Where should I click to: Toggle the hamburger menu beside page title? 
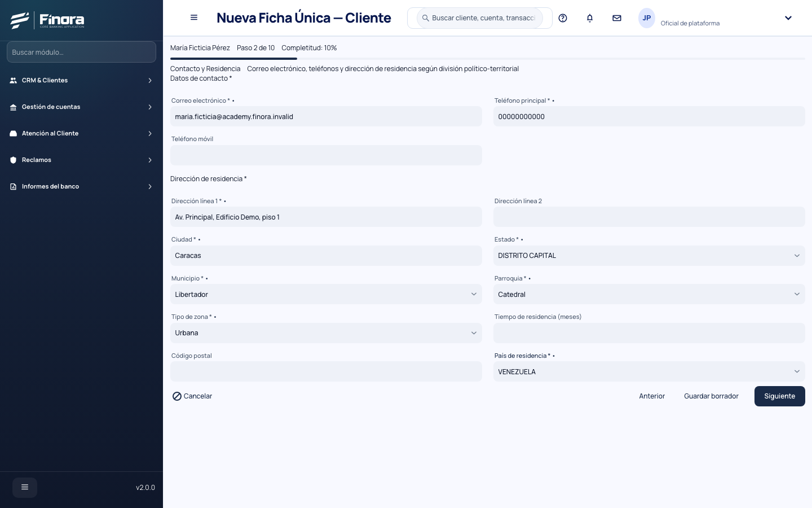pyautogui.click(x=194, y=17)
